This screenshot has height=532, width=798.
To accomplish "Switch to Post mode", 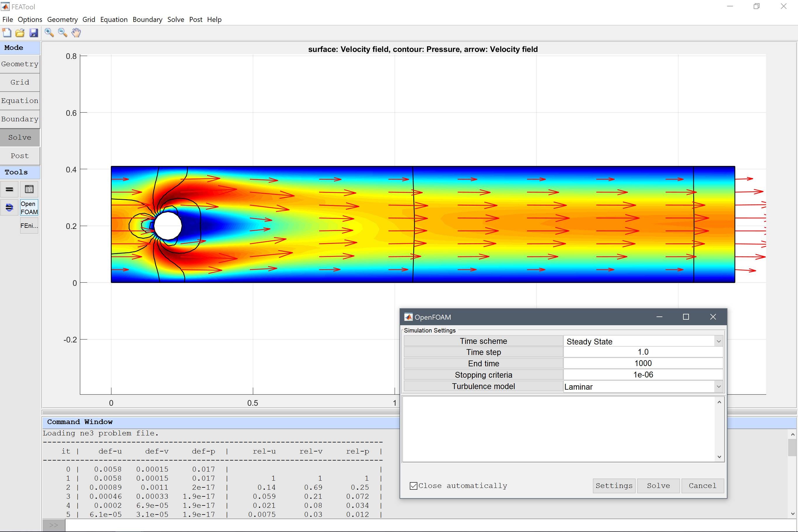I will coord(19,156).
